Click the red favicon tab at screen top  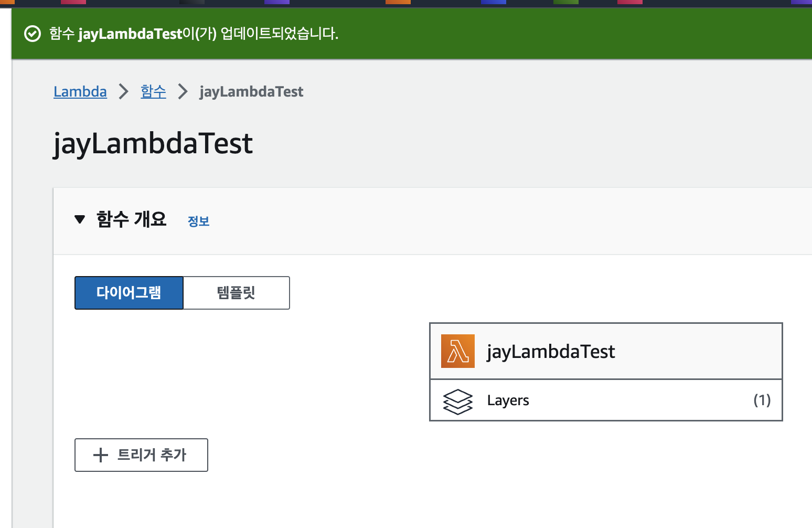point(73,4)
